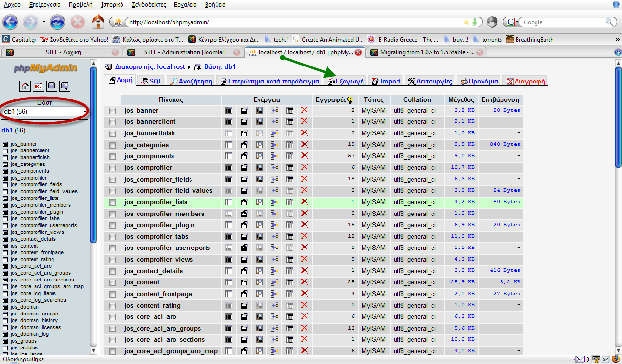The height and width of the screenshot is (364, 622).
Task: Click the main page vertical scrollbar
Action: (618, 117)
